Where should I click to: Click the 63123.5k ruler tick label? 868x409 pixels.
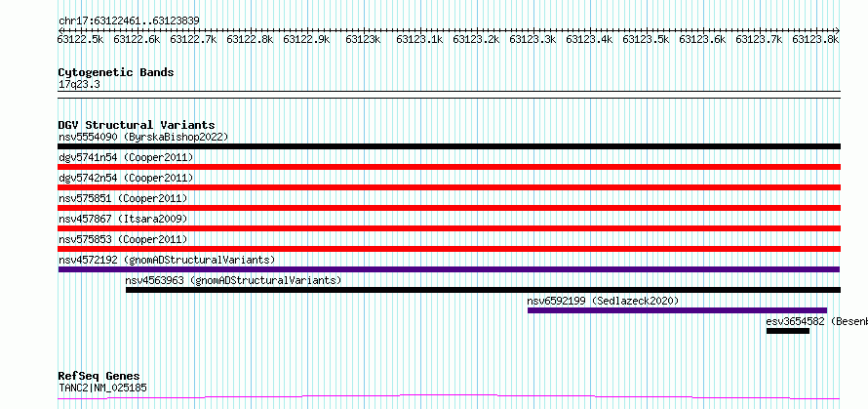(x=646, y=39)
